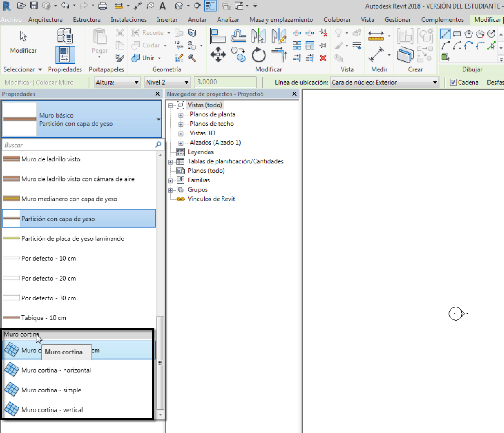Collapse the Vistas (todo) tree node
The height and width of the screenshot is (433, 504).
click(171, 105)
